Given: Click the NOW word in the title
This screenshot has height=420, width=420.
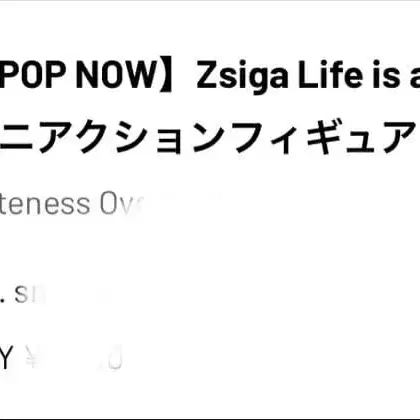Looking at the screenshot, I should 115,75.
